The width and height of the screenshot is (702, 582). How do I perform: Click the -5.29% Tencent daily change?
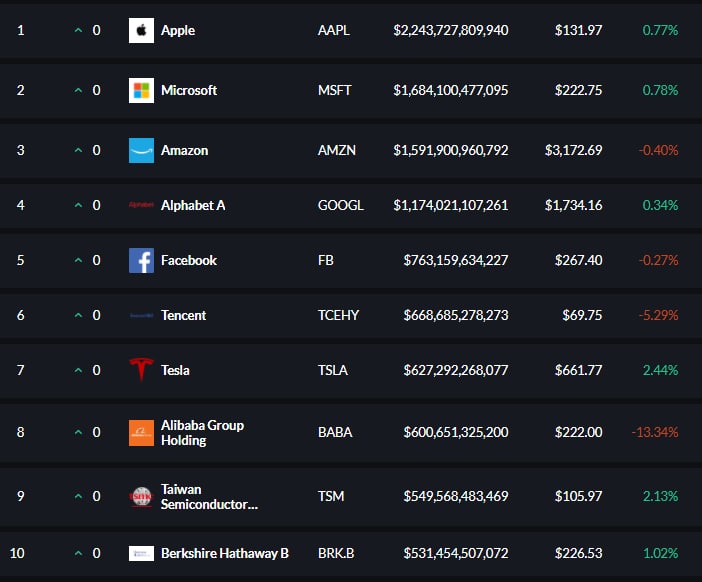coord(659,316)
